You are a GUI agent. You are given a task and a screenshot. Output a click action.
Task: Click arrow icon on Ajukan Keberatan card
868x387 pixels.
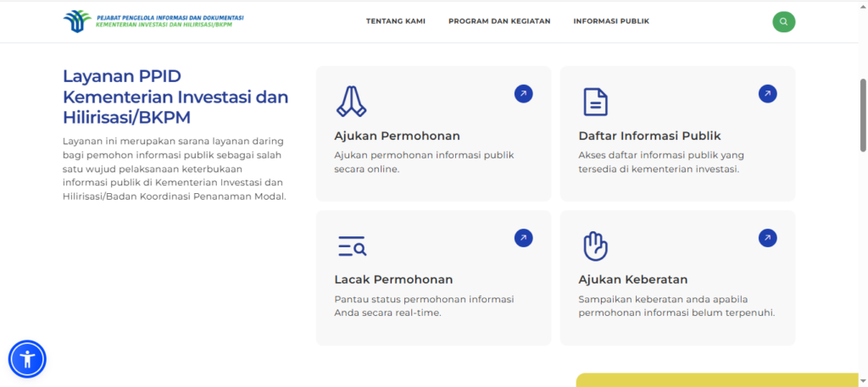coord(767,238)
